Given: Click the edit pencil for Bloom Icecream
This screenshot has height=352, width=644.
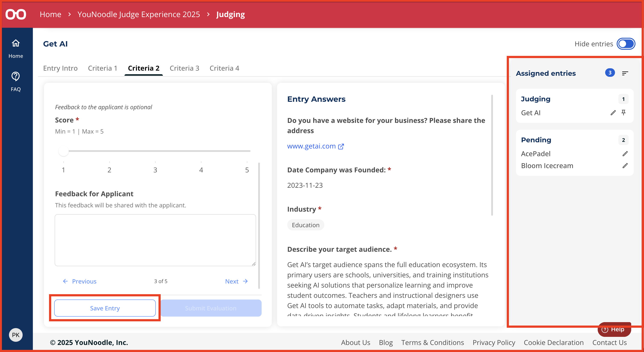Looking at the screenshot, I should [625, 166].
